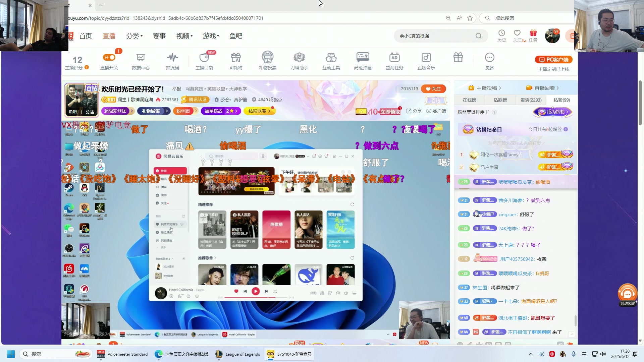Open the 直播回看 replay link
Viewport: 644px width, 362px height.
[542, 88]
